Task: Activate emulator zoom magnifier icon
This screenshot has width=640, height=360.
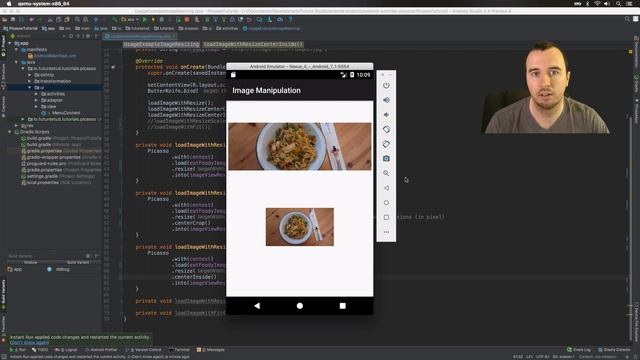Action: point(386,173)
